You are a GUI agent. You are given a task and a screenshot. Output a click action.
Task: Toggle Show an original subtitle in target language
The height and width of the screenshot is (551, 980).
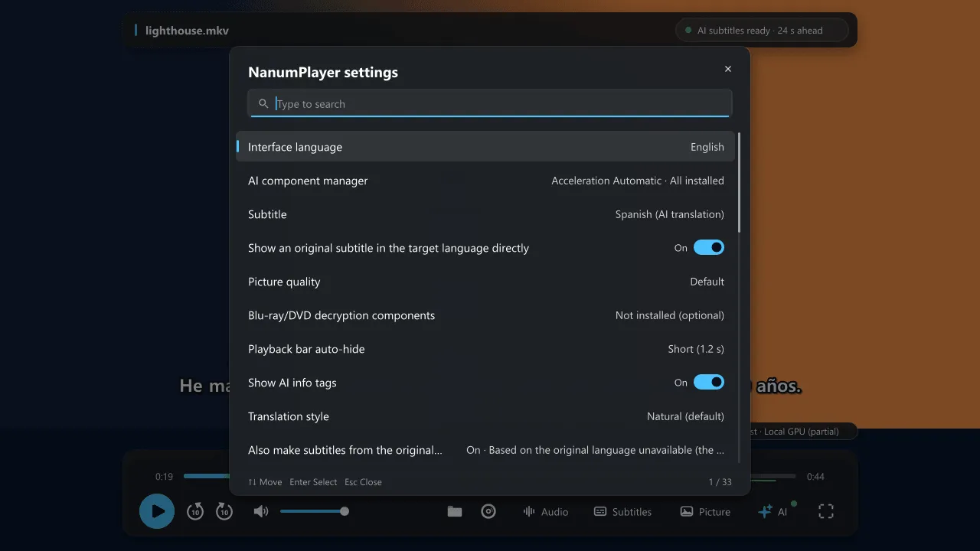709,247
